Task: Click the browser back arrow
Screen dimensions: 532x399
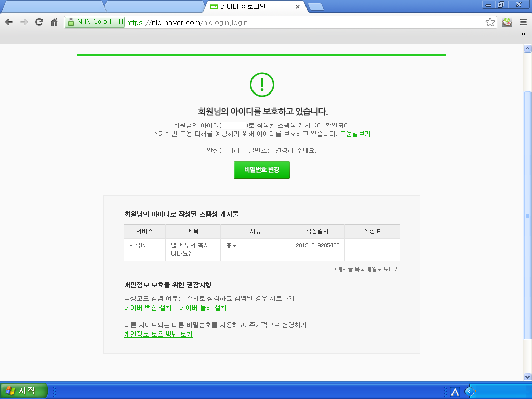Action: 9,22
